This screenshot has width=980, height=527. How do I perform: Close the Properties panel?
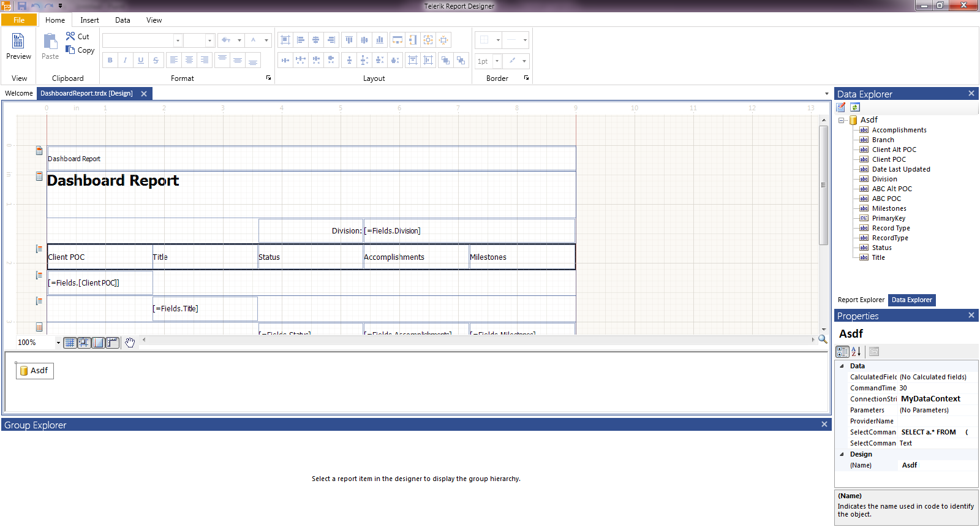971,315
